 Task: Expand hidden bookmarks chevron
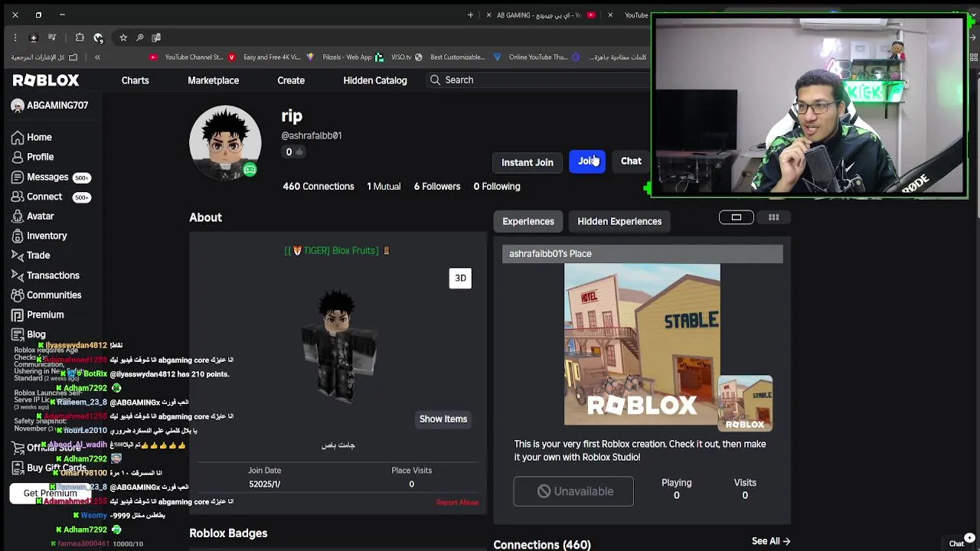(x=97, y=57)
